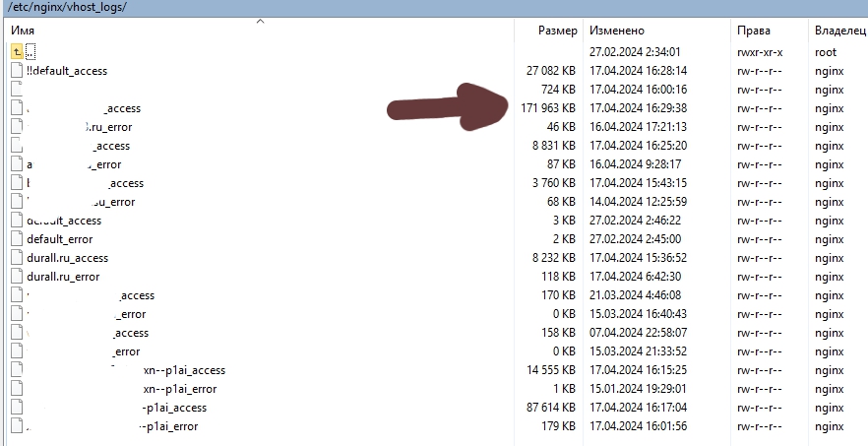868x446 pixels.
Task: Click the file icon beside !!default_access
Action: tap(17, 71)
